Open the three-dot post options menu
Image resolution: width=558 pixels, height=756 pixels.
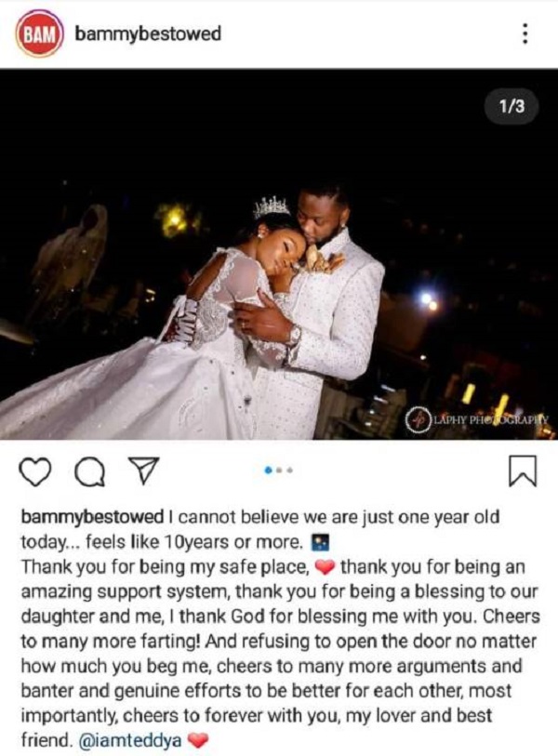[525, 33]
